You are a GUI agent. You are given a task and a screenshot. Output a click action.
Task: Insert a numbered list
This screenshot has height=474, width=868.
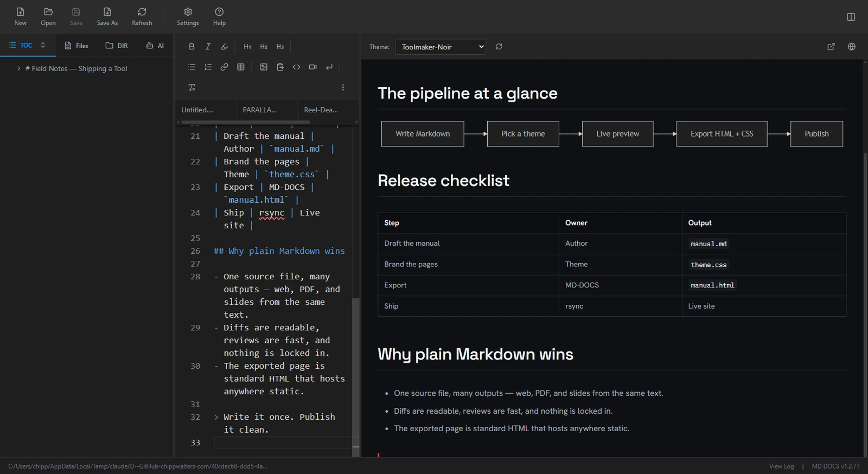208,67
